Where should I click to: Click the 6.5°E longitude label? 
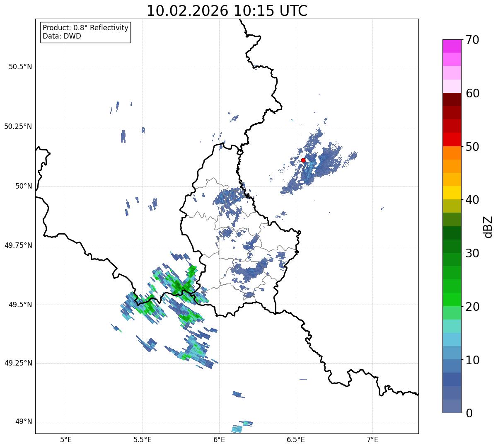click(x=296, y=440)
